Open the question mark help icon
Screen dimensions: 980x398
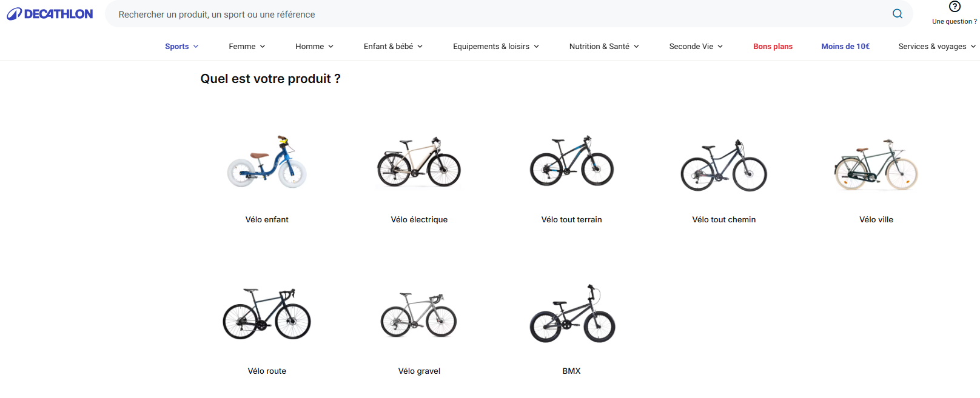click(x=955, y=7)
